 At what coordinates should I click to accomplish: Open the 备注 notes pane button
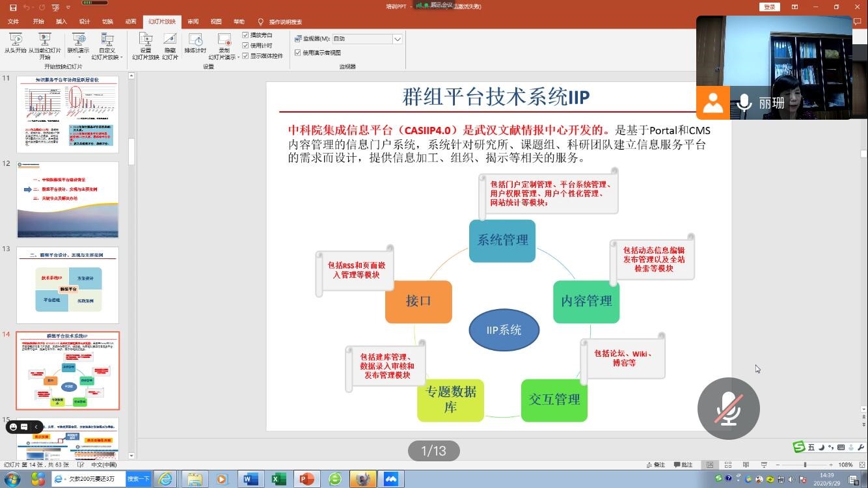point(655,465)
